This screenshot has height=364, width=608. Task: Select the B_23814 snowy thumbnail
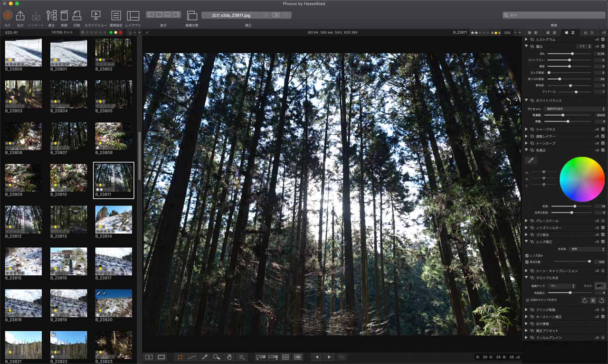click(x=114, y=220)
